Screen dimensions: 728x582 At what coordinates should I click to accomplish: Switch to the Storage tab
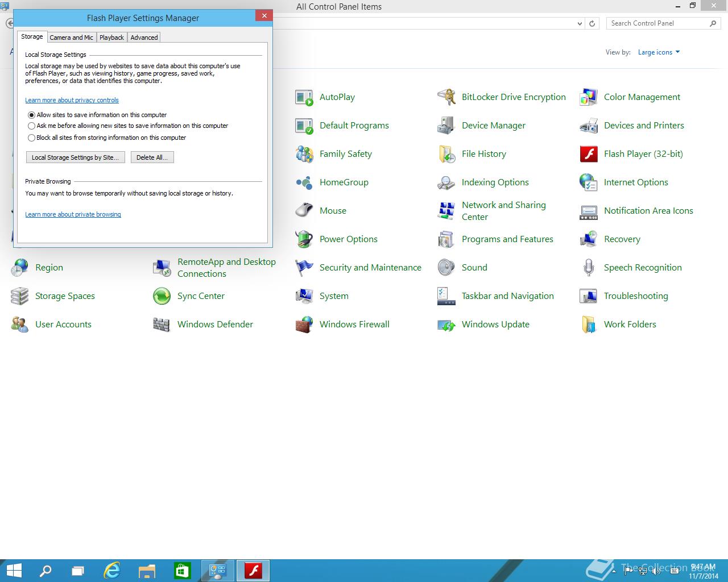[x=32, y=36]
